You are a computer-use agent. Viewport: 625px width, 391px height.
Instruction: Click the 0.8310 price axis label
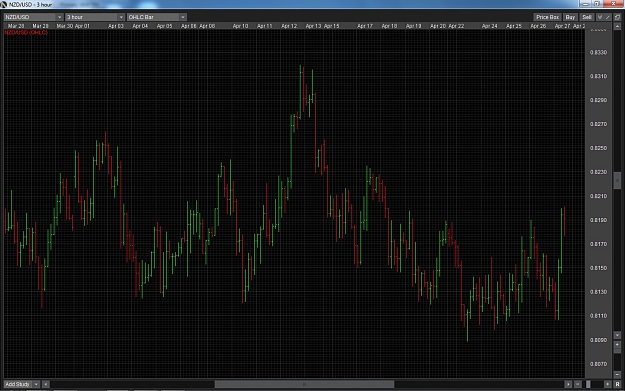[x=598, y=77]
